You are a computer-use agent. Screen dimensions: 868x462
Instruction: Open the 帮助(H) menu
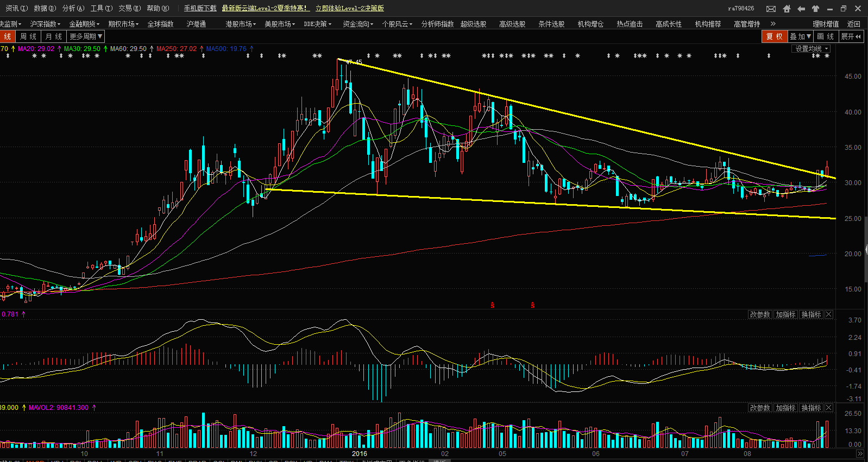pyautogui.click(x=158, y=8)
